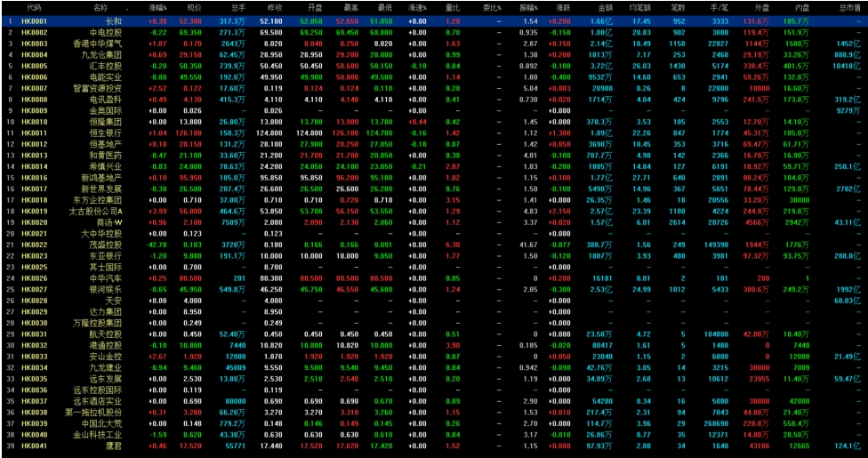Select stock name 金山科技工业
The image size is (868, 458).
click(x=98, y=435)
